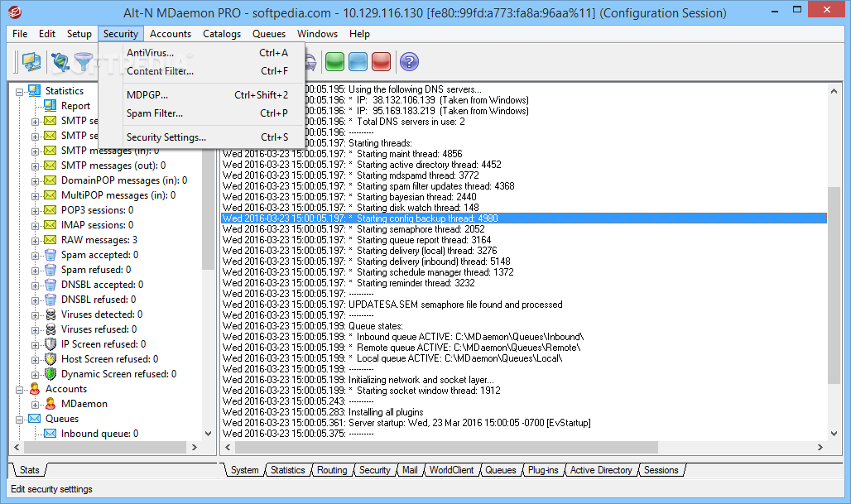Image resolution: width=851 pixels, height=504 pixels.
Task: Open the Setup menu
Action: click(x=79, y=34)
